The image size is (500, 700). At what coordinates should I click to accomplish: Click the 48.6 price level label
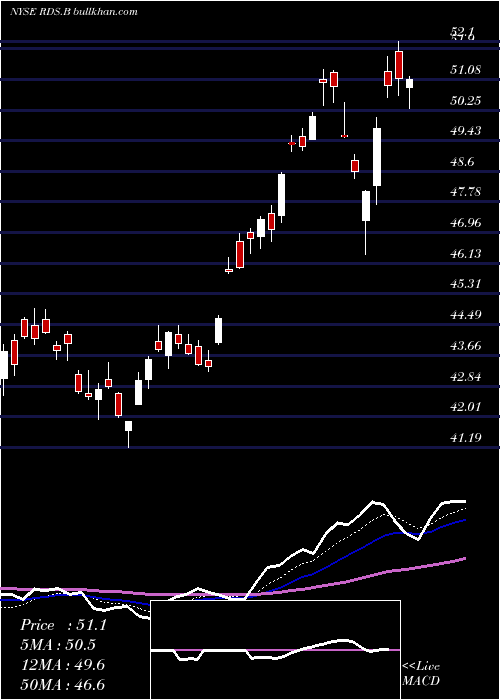[x=462, y=162]
